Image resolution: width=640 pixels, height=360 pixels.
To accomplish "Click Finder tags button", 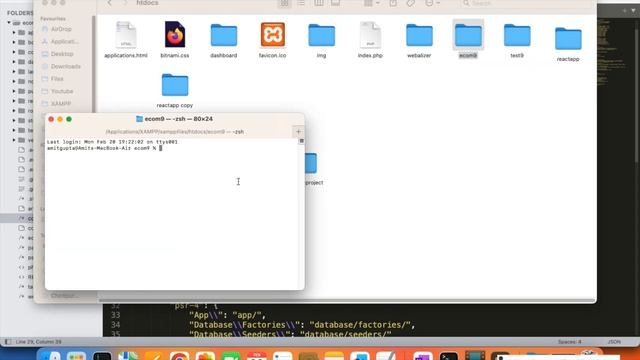I will [411, 3].
